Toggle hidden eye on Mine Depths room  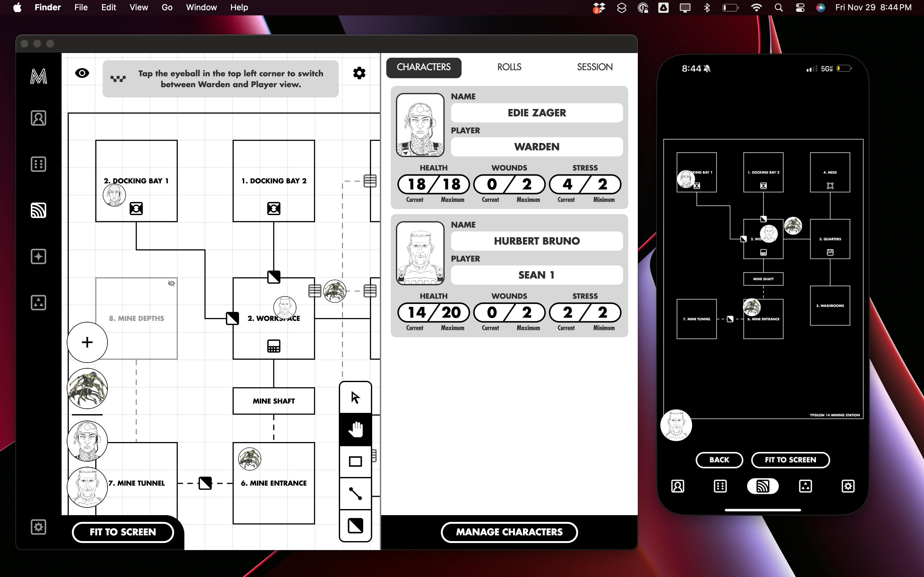(x=171, y=283)
